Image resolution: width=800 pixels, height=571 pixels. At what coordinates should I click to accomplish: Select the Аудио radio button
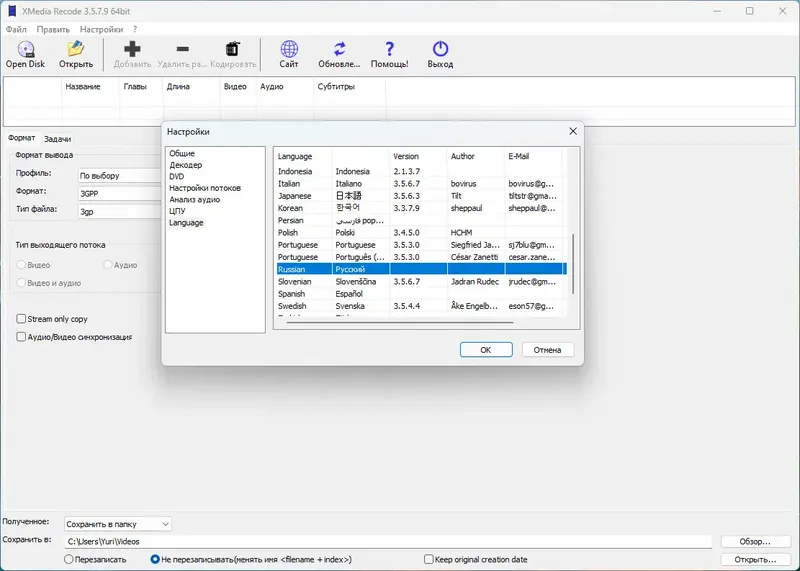[107, 265]
